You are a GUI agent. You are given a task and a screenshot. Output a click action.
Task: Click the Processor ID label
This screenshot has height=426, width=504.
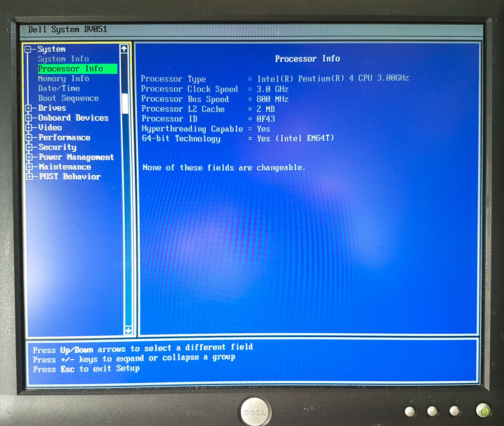169,119
